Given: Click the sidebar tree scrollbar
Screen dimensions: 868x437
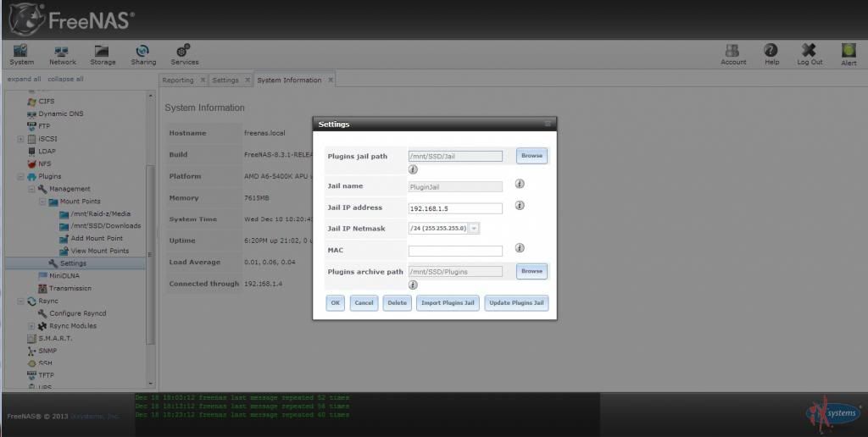Looking at the screenshot, I should pos(150,254).
